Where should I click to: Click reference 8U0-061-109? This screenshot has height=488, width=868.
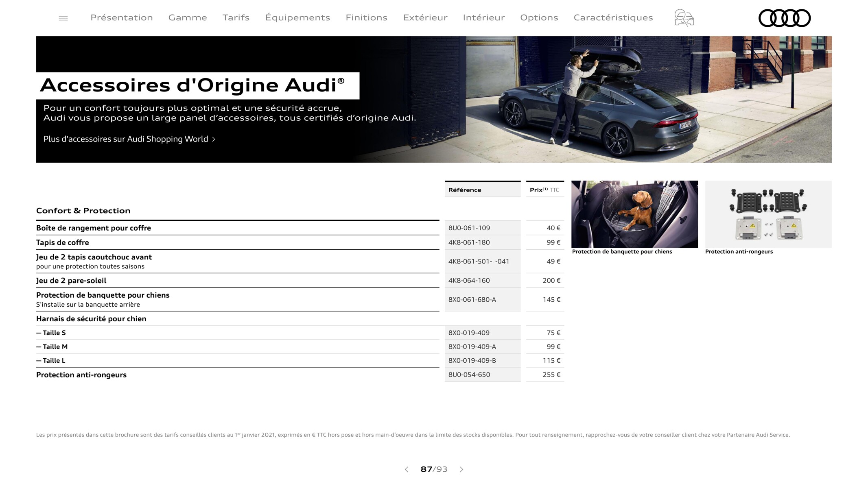pos(469,228)
